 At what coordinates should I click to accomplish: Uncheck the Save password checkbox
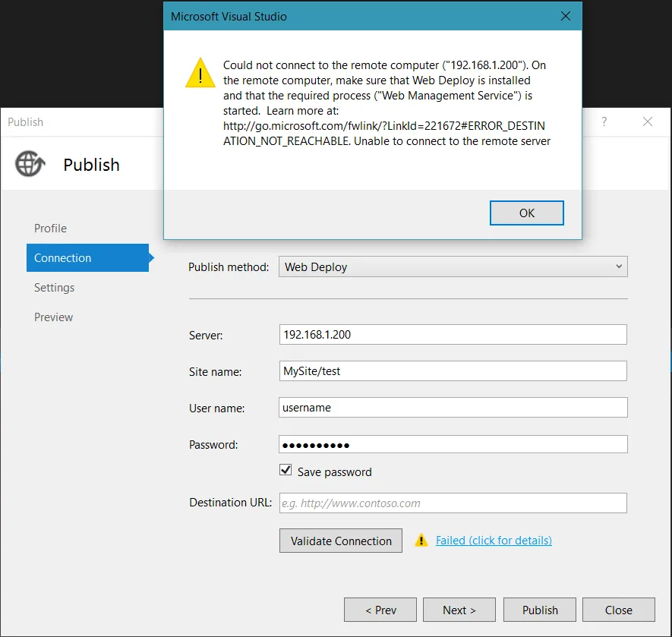pyautogui.click(x=286, y=470)
